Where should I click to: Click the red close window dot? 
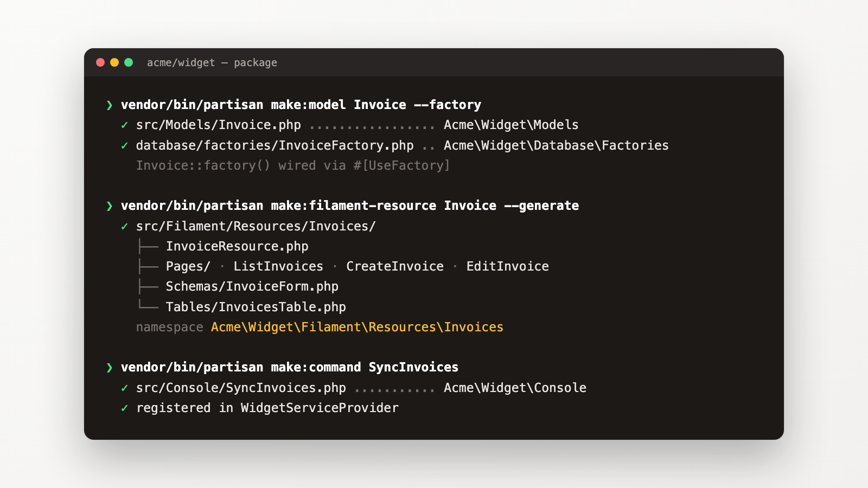tap(100, 62)
